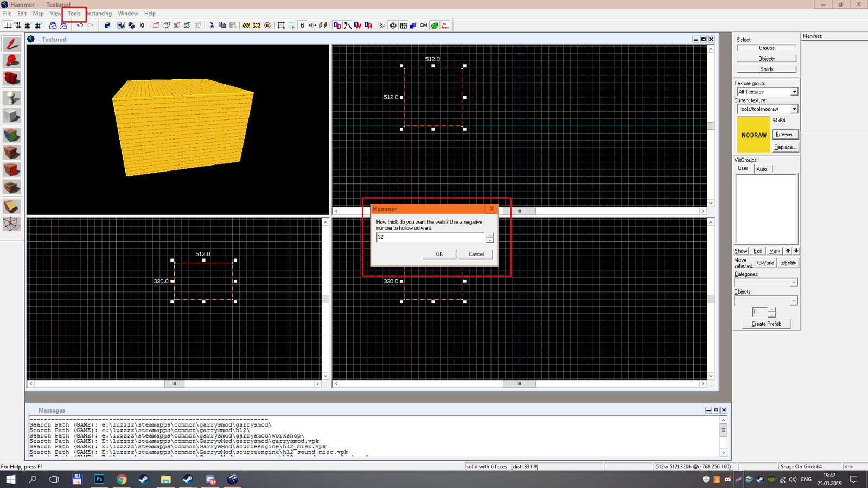Open the Toggle Texture Application tool
This screenshot has height=488, width=868.
(12, 134)
